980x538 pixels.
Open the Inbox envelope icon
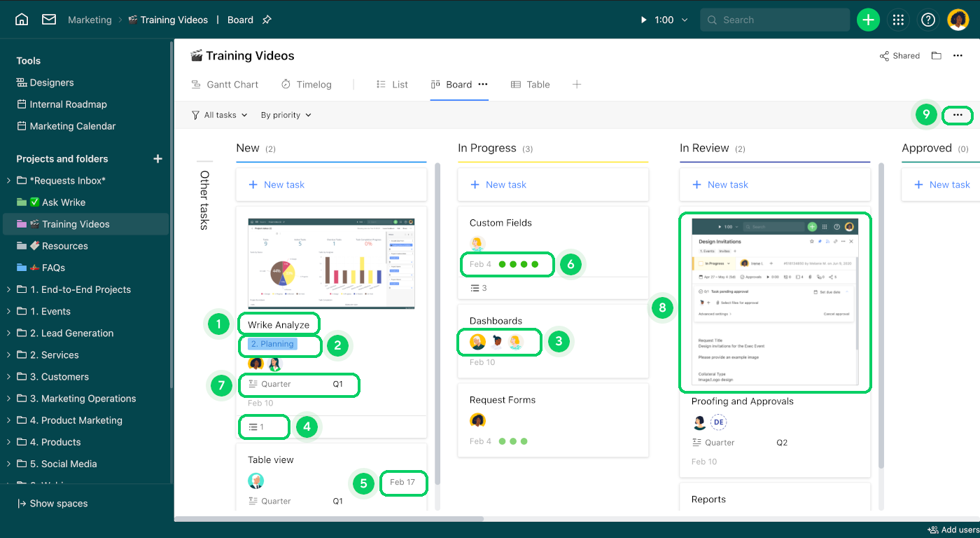click(x=49, y=20)
